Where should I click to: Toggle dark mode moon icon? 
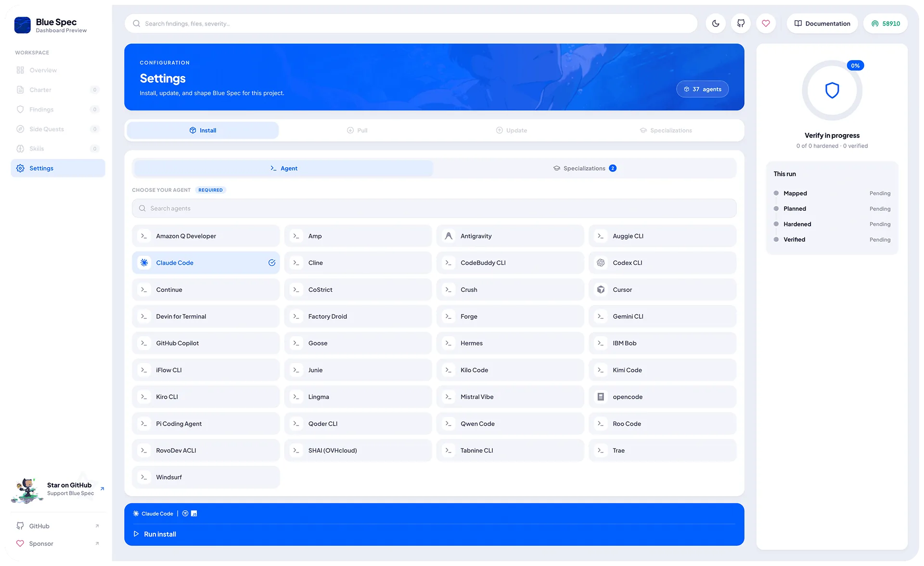click(716, 23)
